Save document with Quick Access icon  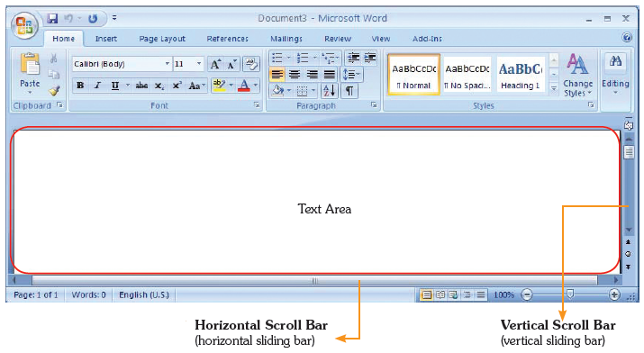click(52, 19)
